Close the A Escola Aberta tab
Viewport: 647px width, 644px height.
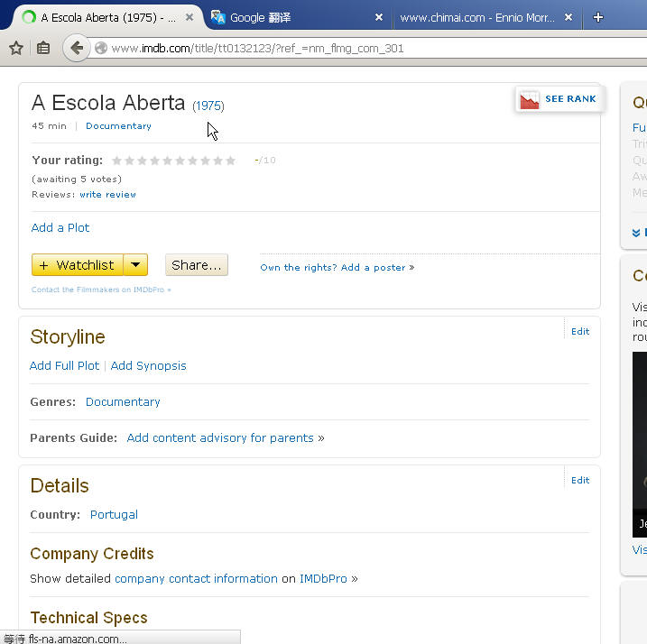pos(189,17)
